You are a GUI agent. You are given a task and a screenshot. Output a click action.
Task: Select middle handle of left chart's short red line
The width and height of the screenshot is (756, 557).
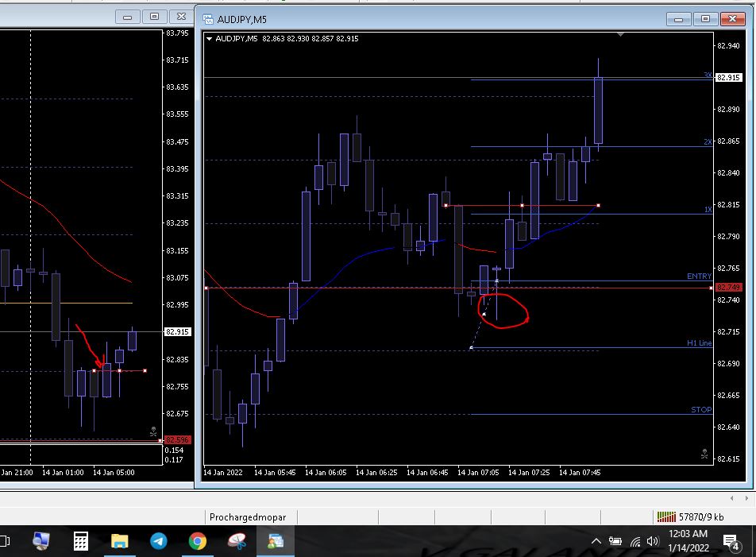tap(120, 370)
